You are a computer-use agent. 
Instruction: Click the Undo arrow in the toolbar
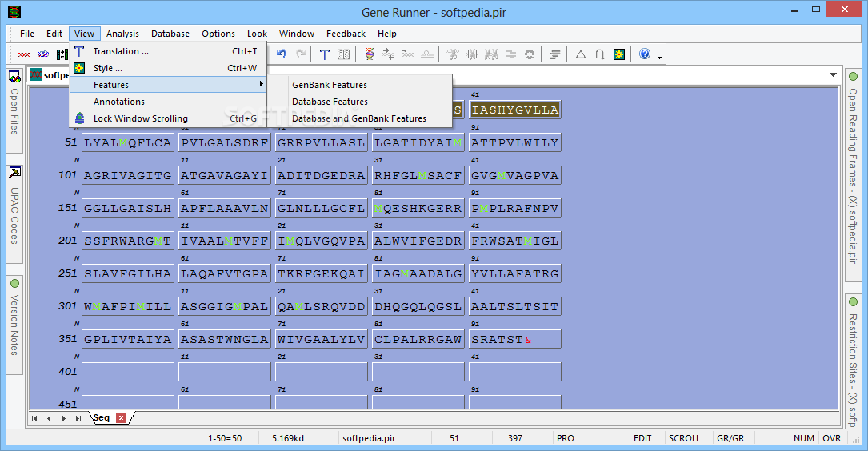282,54
